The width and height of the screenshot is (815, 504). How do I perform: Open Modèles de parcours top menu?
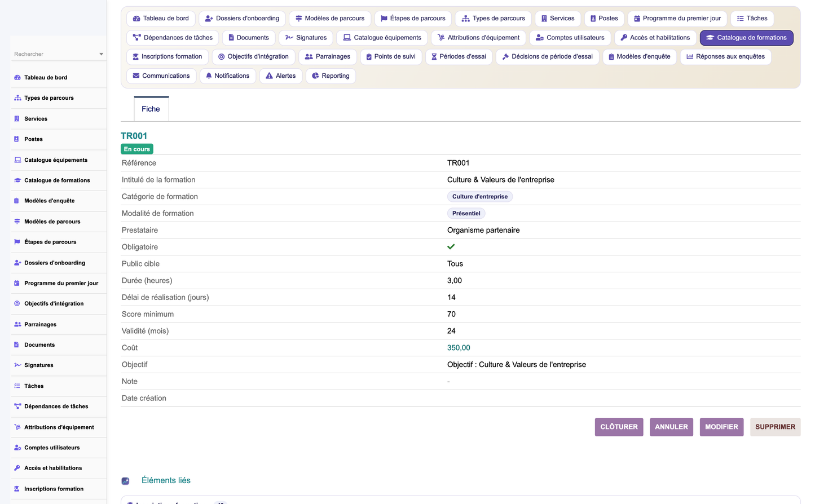tap(330, 19)
